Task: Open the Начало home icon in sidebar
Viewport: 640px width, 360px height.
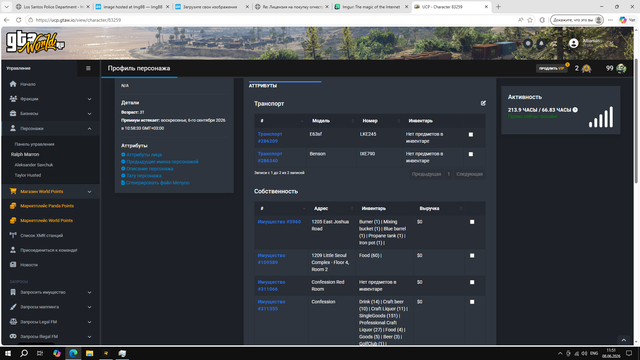Action: (x=13, y=84)
